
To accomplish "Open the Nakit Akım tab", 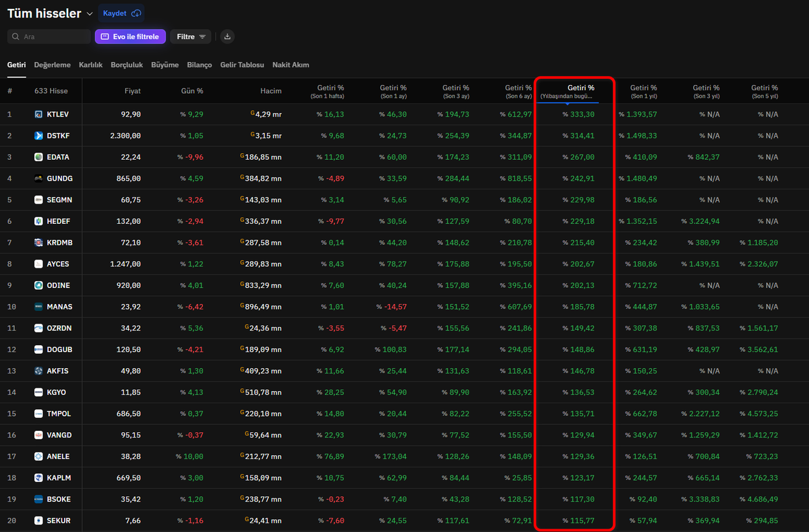I will [x=291, y=65].
